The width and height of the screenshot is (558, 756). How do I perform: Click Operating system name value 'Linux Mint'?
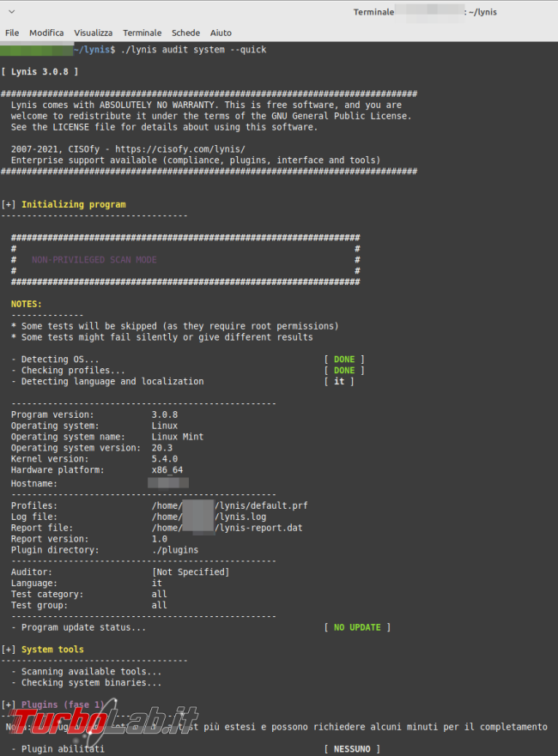[x=178, y=437]
